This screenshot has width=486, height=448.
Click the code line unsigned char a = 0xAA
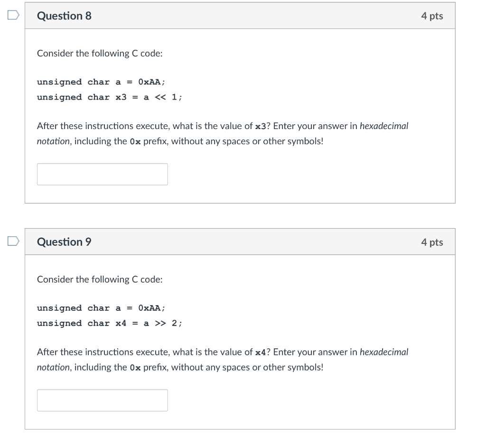point(101,82)
